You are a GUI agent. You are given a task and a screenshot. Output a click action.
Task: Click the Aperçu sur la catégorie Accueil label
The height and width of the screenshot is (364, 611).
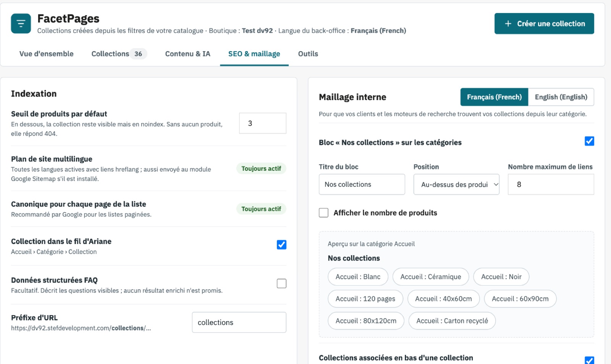click(x=371, y=244)
